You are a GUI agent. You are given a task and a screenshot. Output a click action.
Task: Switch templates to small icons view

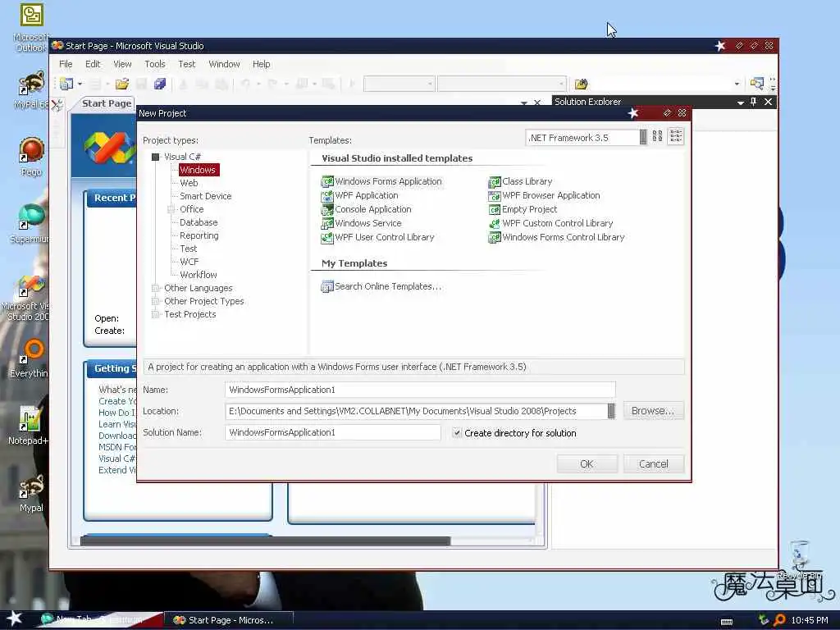tap(676, 137)
